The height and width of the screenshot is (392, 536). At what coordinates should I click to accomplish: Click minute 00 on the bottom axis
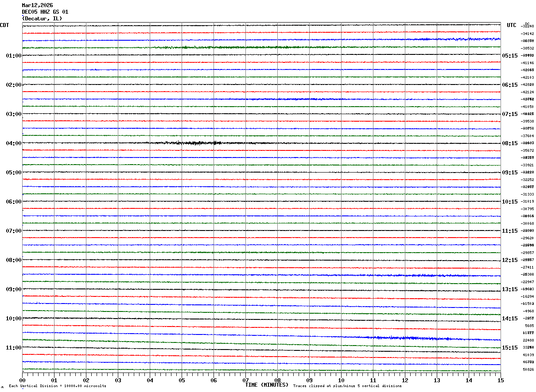point(22,380)
